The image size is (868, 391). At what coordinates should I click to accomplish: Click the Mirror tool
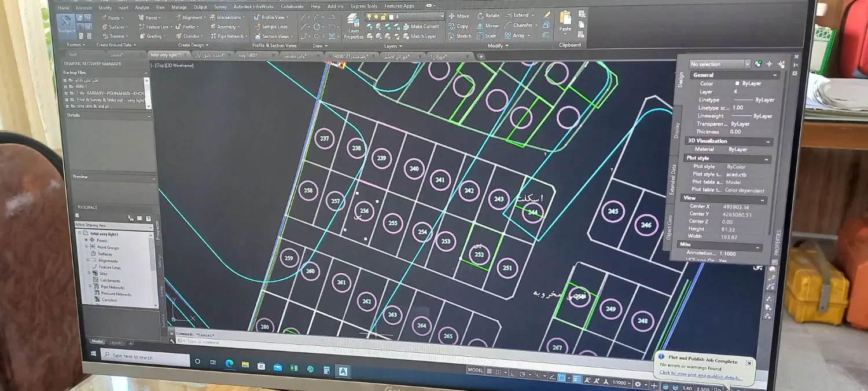(488, 25)
